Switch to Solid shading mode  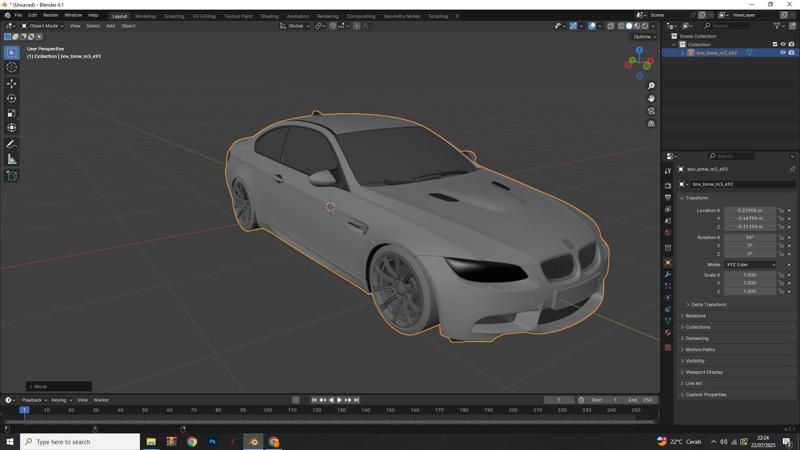coord(629,26)
